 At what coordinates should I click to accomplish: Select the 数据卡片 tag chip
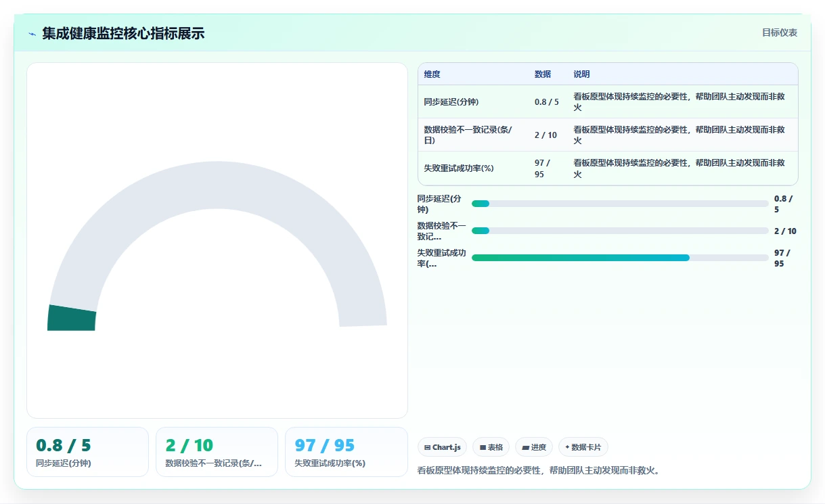tap(583, 447)
